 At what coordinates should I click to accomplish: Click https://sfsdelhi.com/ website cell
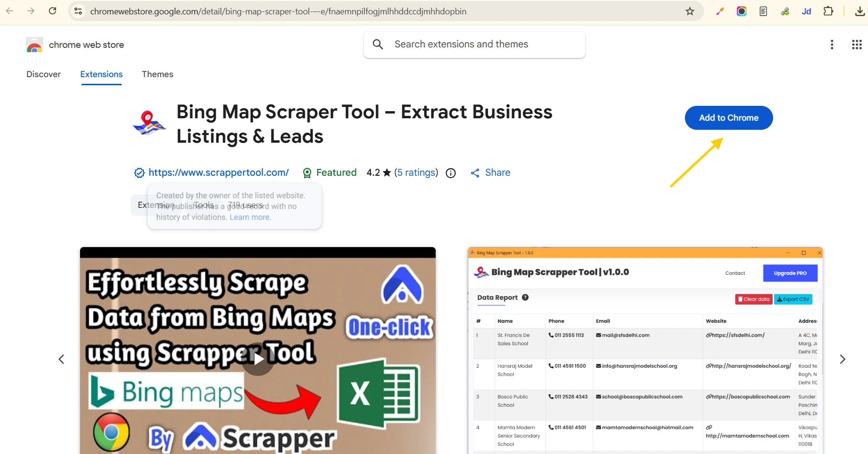(735, 335)
